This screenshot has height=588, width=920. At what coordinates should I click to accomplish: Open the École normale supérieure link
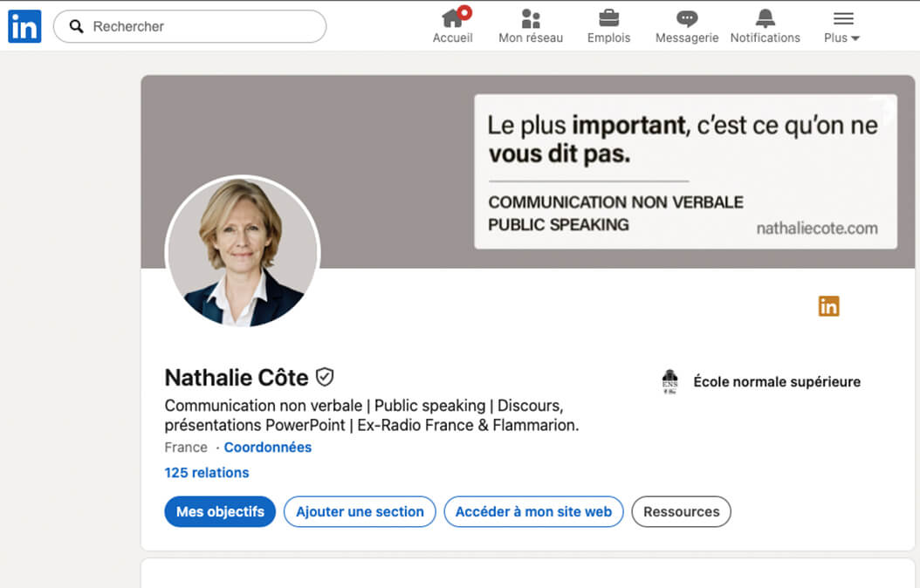[776, 381]
